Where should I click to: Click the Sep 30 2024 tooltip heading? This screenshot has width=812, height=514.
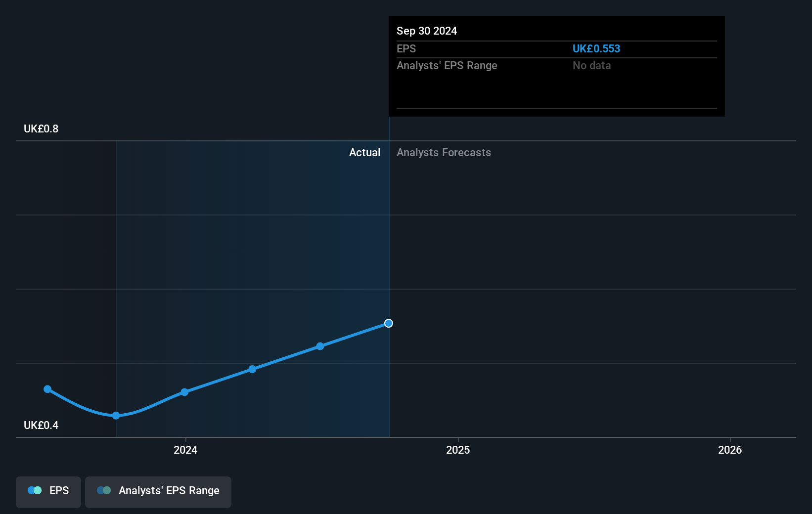pos(426,31)
